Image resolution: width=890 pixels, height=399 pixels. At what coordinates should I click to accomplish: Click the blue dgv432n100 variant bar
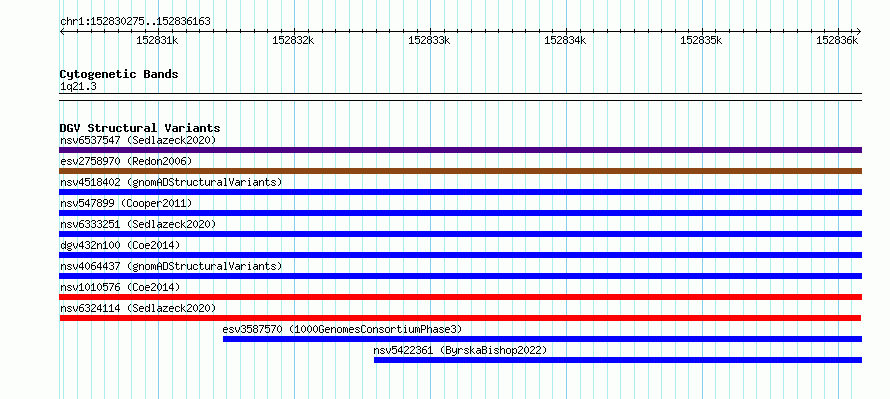(460, 255)
